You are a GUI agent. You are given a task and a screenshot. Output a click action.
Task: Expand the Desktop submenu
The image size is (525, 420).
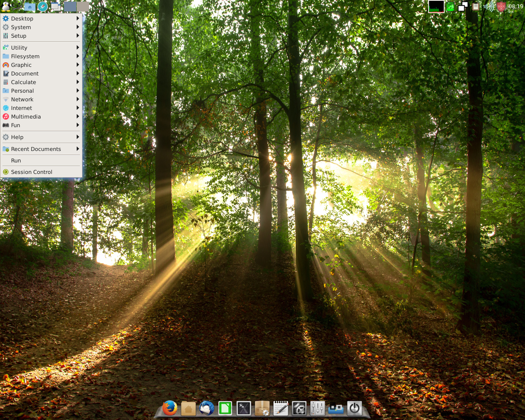pos(41,18)
